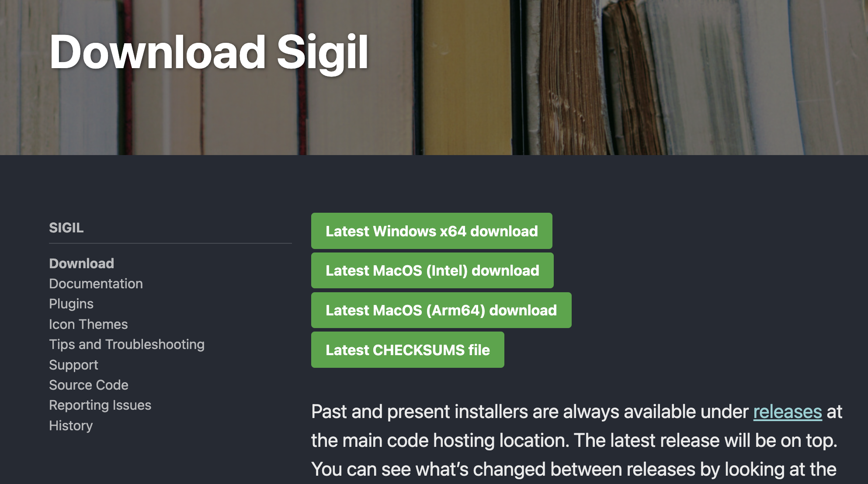
Task: Click the worn brown book in banner
Action: [x=568, y=87]
